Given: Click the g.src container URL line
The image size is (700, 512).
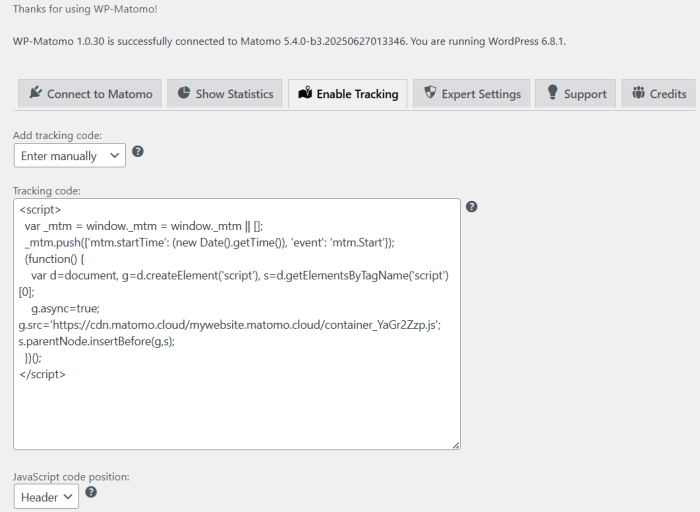Looking at the screenshot, I should [229, 325].
